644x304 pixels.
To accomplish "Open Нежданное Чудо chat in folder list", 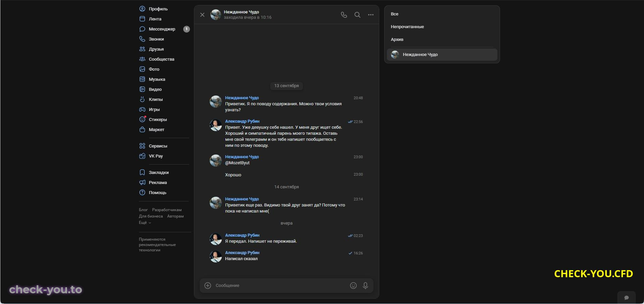I will tap(442, 55).
